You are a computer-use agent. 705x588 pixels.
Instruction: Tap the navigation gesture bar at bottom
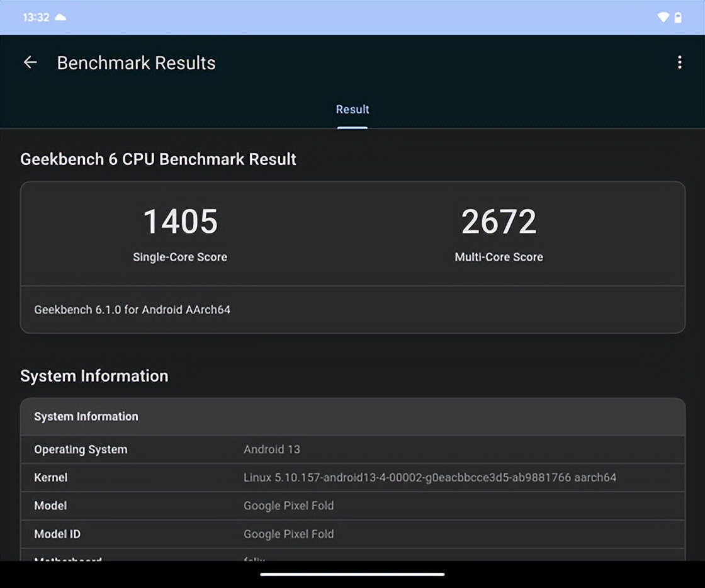coord(352,574)
